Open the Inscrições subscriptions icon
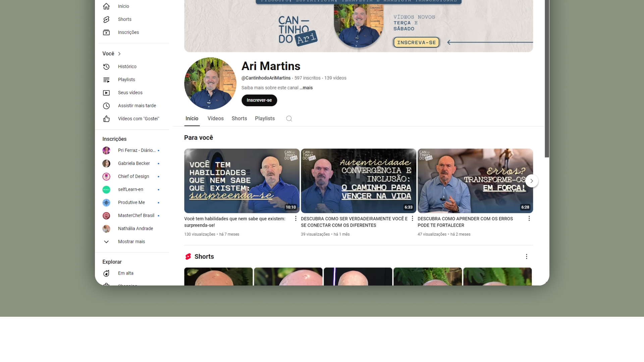This screenshot has height=362, width=644. [106, 33]
